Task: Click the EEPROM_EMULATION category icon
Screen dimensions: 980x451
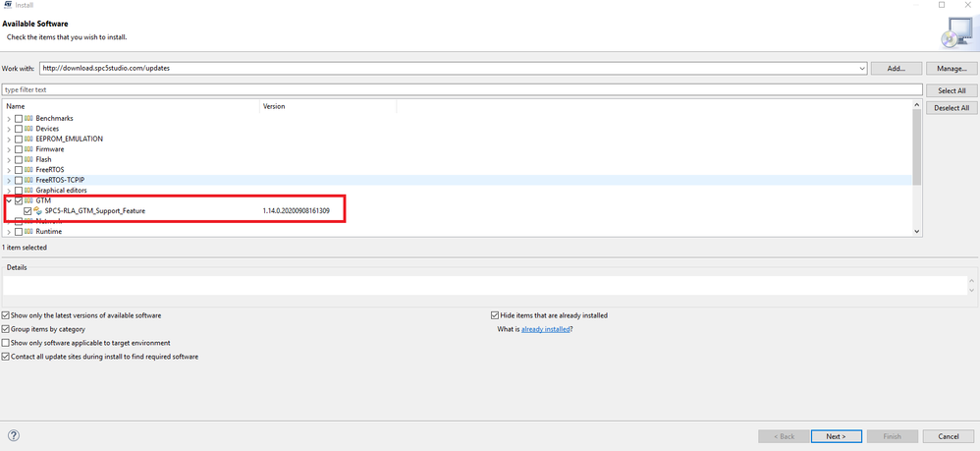Action: pos(28,139)
